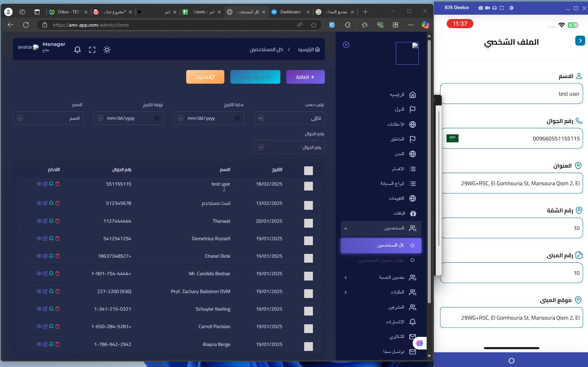Open the ترتيب حسب sort dropdown
Image resolution: width=588 pixels, height=367 pixels.
[x=289, y=118]
